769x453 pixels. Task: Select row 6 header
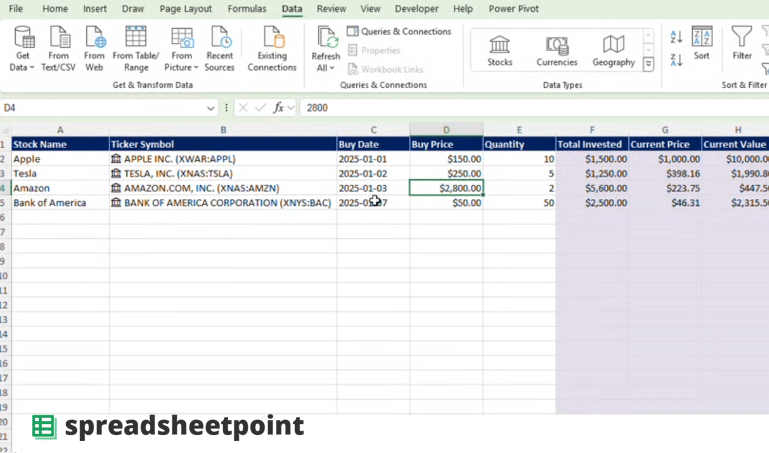pyautogui.click(x=3, y=217)
